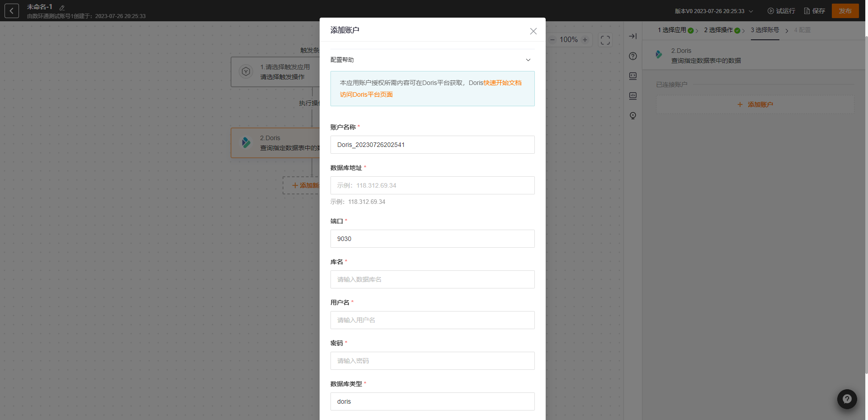Edit workflow name with pencil icon
Screen dimensions: 868x420
(62, 8)
